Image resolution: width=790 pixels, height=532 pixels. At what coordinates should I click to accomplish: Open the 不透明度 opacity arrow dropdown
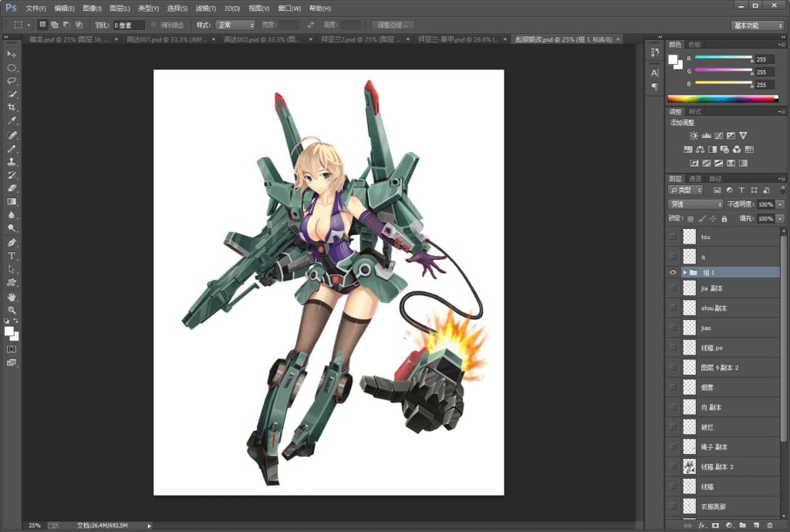click(780, 204)
